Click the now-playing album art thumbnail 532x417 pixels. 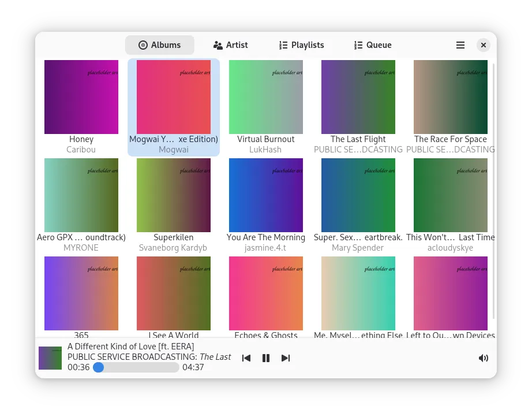click(x=50, y=358)
